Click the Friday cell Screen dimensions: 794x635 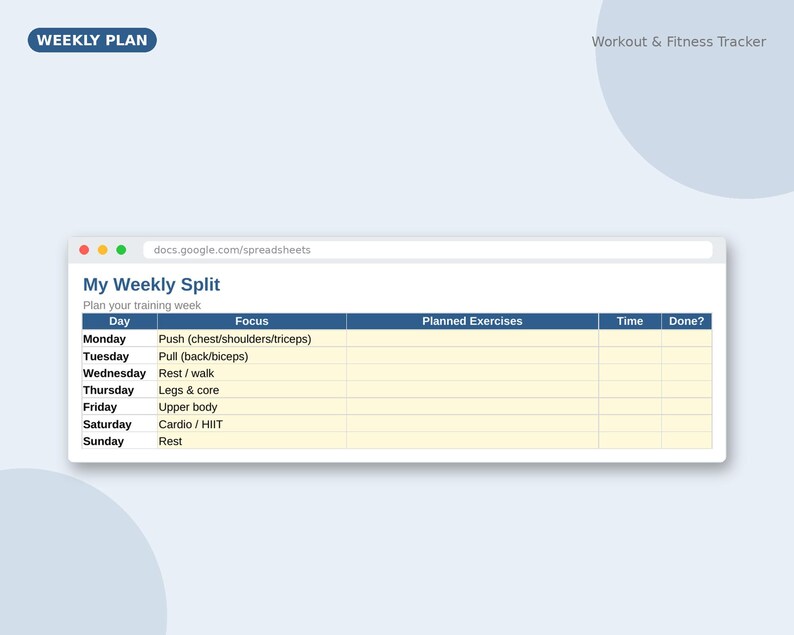pos(120,407)
